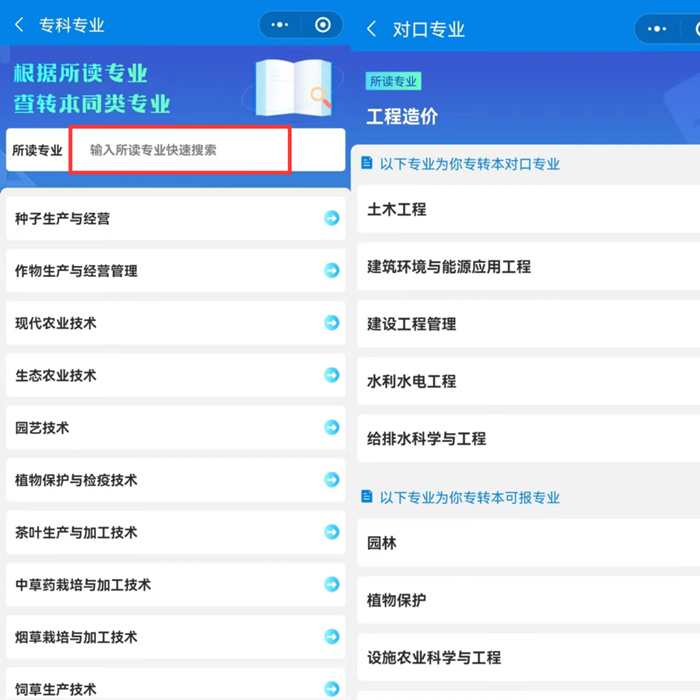Click arrow icon beside 茶叶生产与加工技术
The width and height of the screenshot is (700, 700).
[x=331, y=532]
